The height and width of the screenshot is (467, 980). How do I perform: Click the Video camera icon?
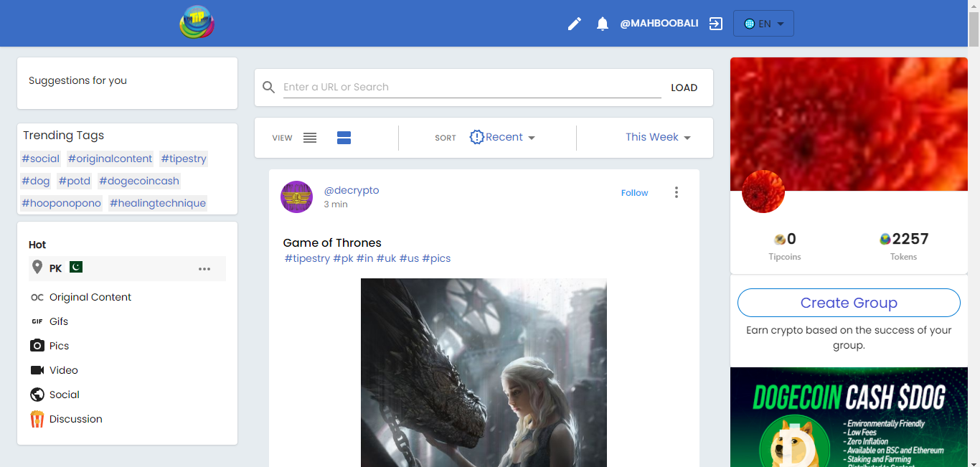point(37,370)
